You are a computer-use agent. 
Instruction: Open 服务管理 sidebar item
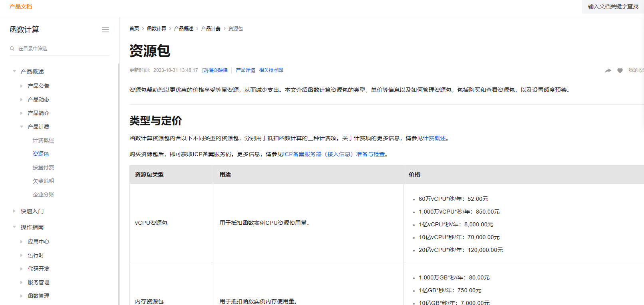coord(39,282)
